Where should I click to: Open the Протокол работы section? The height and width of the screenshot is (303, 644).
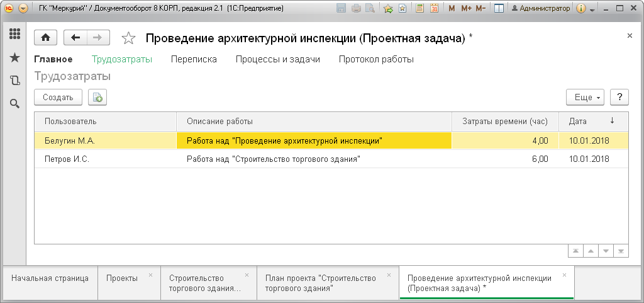coord(376,59)
